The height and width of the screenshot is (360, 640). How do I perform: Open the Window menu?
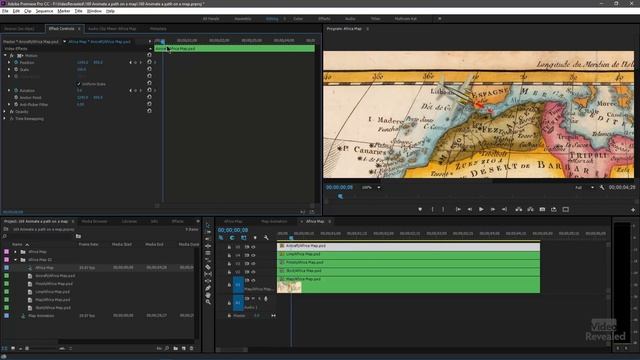[94, 11]
